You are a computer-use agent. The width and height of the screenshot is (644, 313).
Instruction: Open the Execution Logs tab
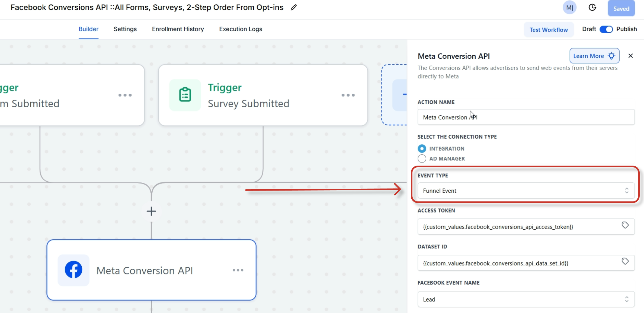pyautogui.click(x=241, y=29)
